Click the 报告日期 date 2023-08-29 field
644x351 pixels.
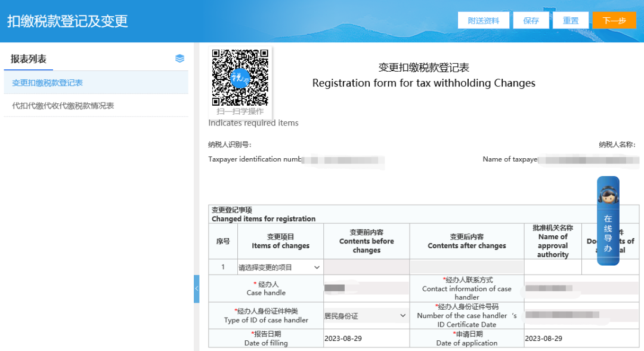click(x=366, y=338)
